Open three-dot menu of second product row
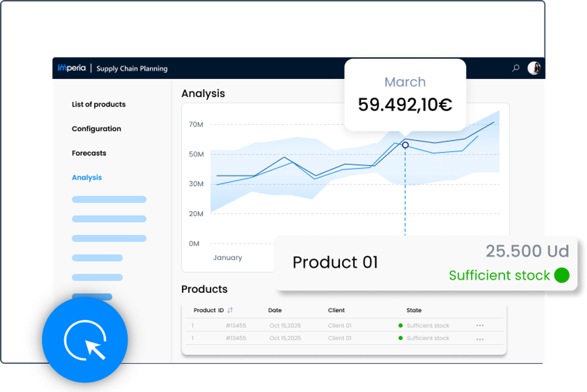The height and width of the screenshot is (392, 587). click(x=480, y=339)
